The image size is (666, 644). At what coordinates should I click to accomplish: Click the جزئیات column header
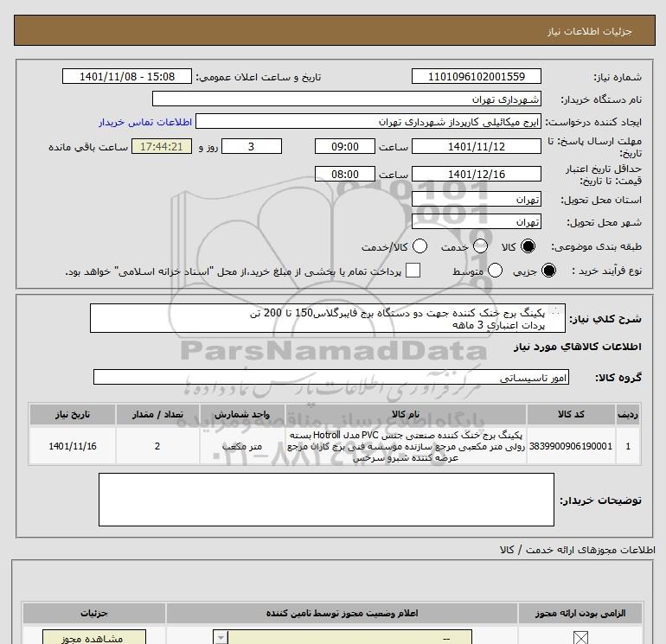click(x=94, y=614)
